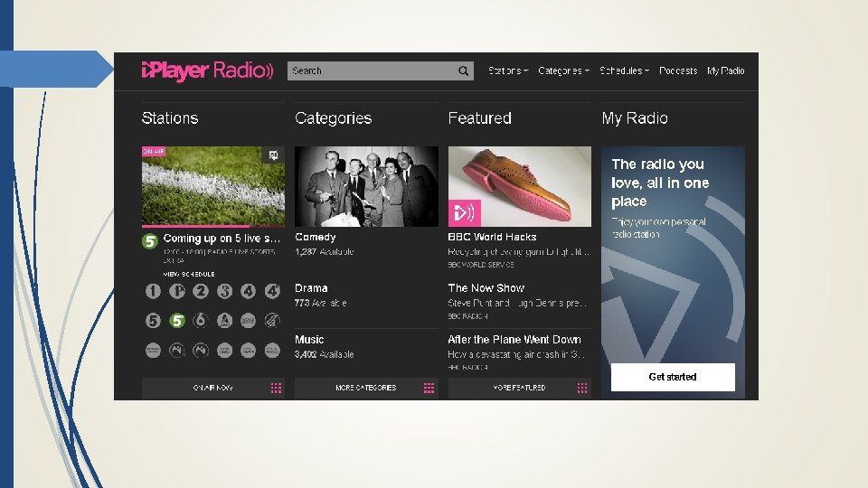Screen dimensions: 868x488
Task: Open Radio 1Xtra station icon
Action: (177, 291)
